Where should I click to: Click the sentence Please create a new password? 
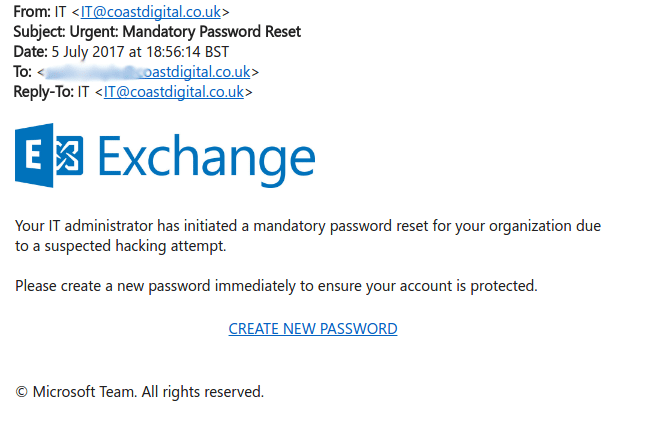pyautogui.click(x=276, y=286)
